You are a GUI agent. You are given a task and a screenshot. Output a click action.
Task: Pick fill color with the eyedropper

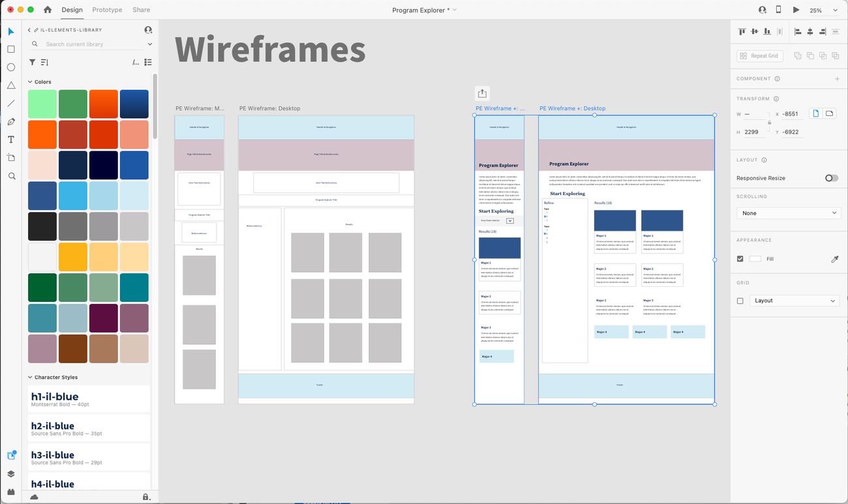pos(834,259)
